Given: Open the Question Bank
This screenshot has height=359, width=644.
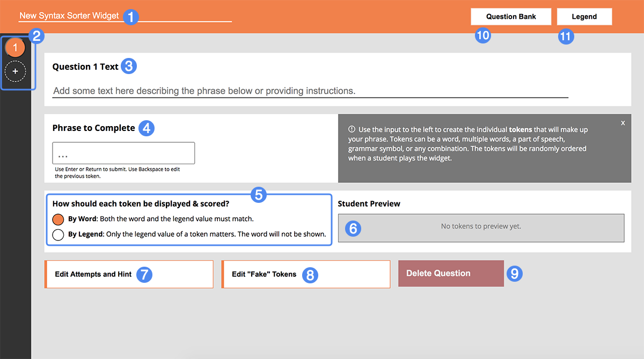Looking at the screenshot, I should pyautogui.click(x=510, y=16).
